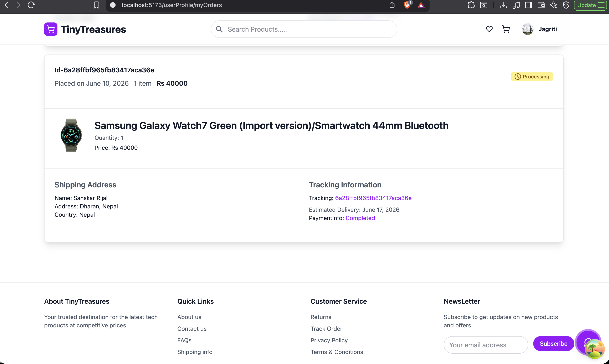
Task: Click the palm tree island floating icon
Action: coord(594,349)
